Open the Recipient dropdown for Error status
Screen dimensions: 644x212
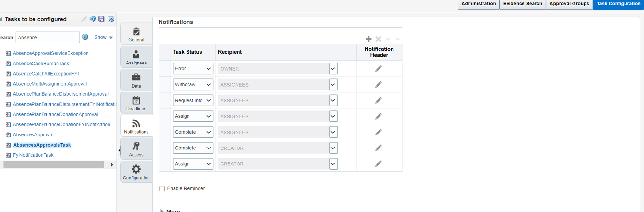click(x=333, y=68)
